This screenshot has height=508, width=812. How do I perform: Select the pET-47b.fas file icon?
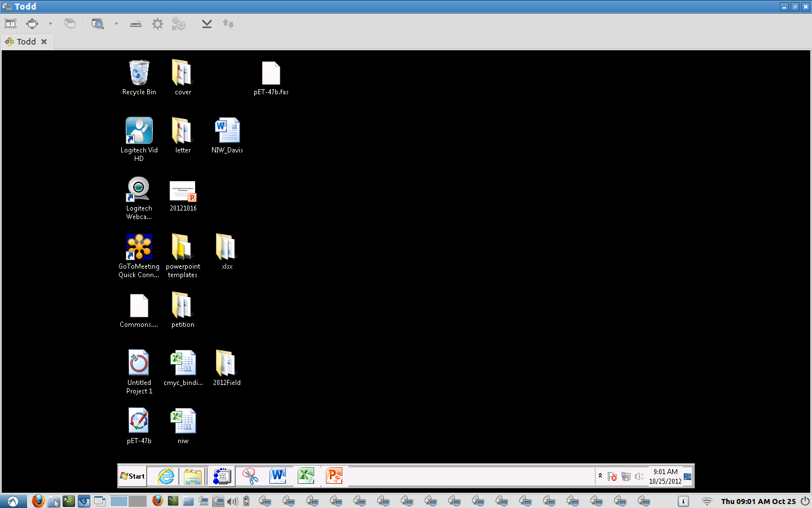coord(271,78)
